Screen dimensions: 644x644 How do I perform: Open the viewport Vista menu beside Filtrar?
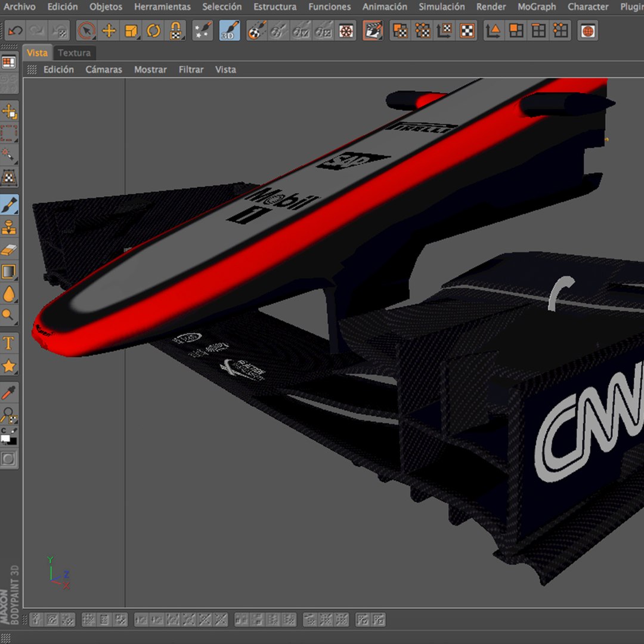225,69
